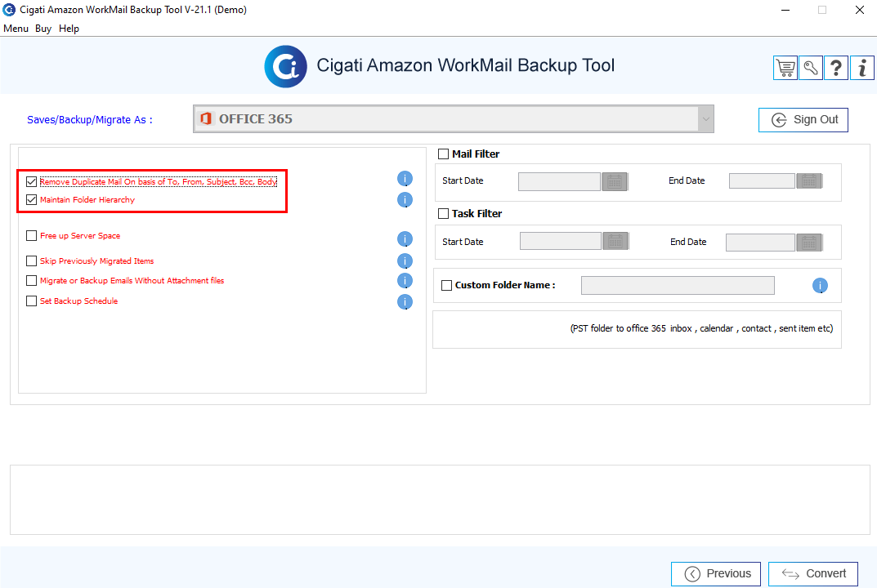Turn on the Mail Filter checkbox
The width and height of the screenshot is (877, 588).
444,154
